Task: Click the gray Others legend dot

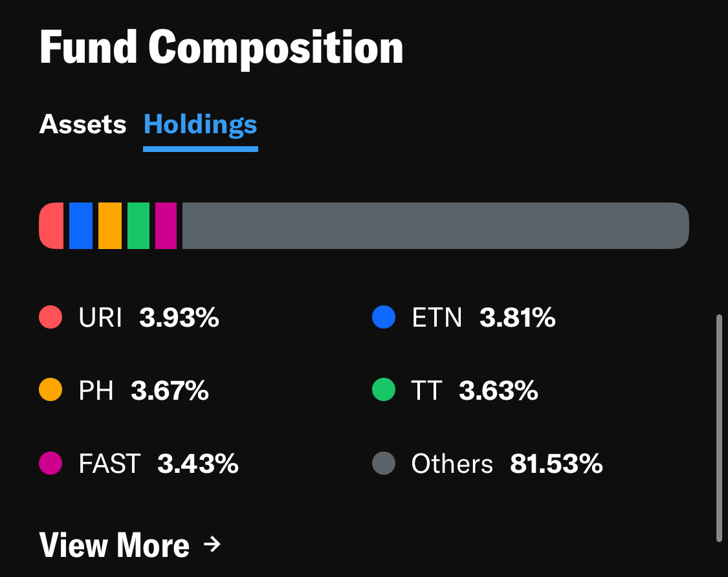Action: (x=384, y=464)
